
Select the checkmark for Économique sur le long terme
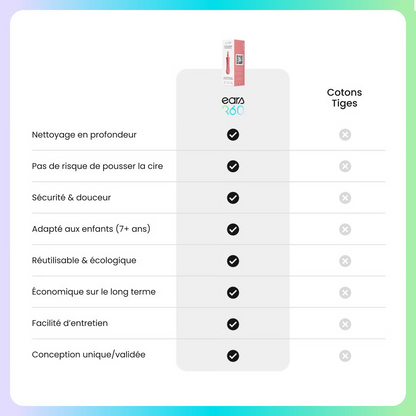point(233,292)
